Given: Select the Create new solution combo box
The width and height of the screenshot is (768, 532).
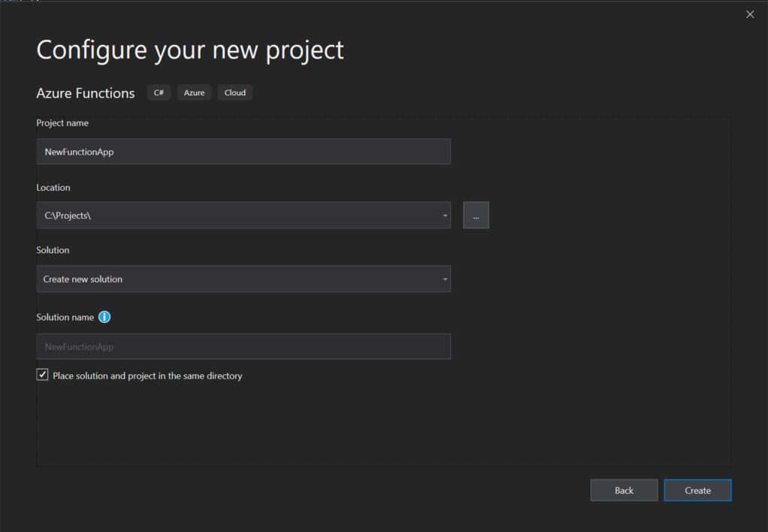Looking at the screenshot, I should (x=243, y=279).
